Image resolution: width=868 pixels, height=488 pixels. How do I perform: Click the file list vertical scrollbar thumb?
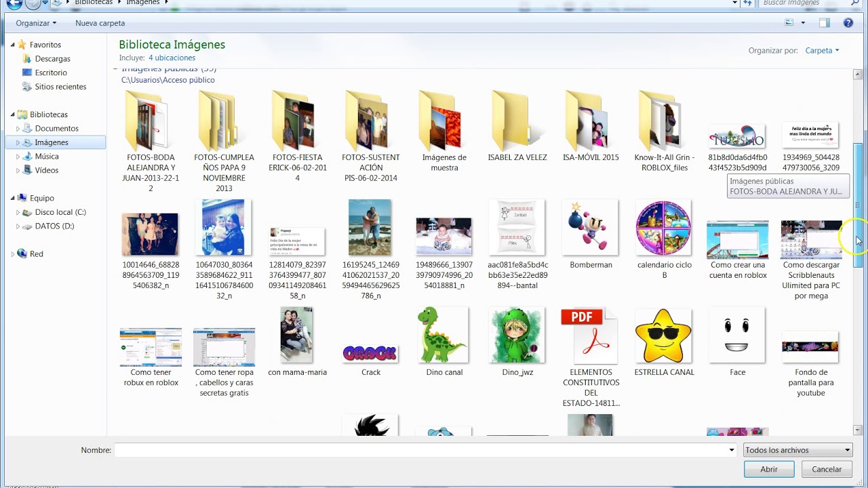(858, 205)
